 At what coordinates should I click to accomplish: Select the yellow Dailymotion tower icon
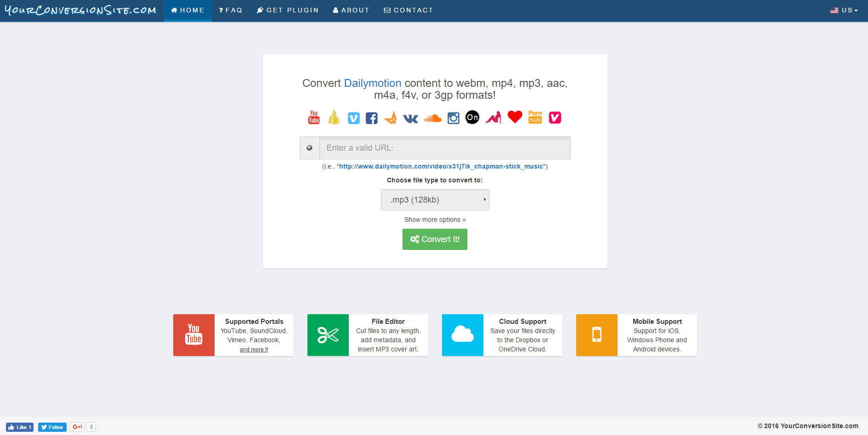point(334,117)
